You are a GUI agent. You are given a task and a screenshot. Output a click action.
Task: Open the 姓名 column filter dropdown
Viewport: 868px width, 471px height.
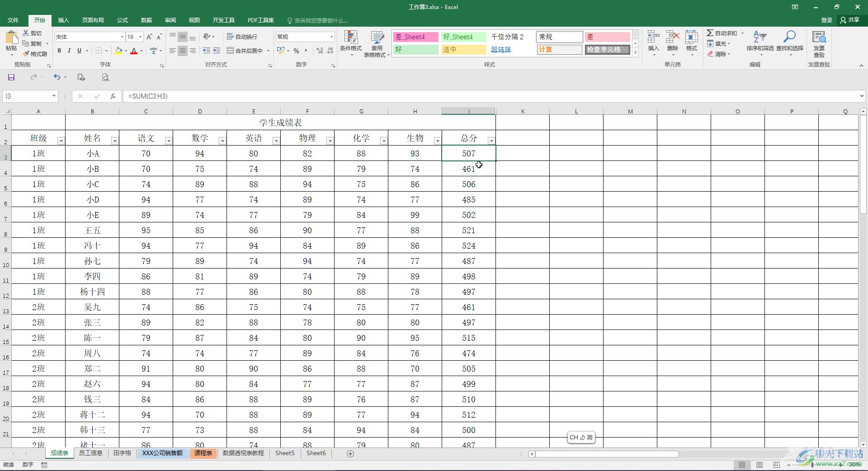point(115,141)
